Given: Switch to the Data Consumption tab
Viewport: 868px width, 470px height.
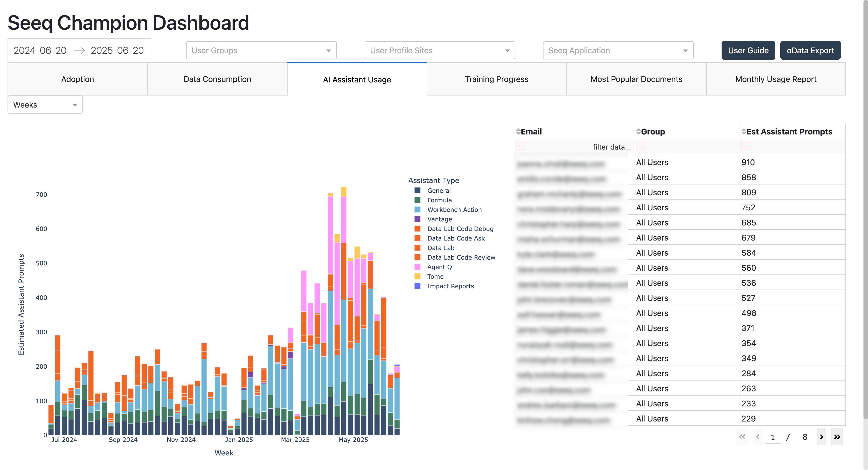Looking at the screenshot, I should coord(217,79).
